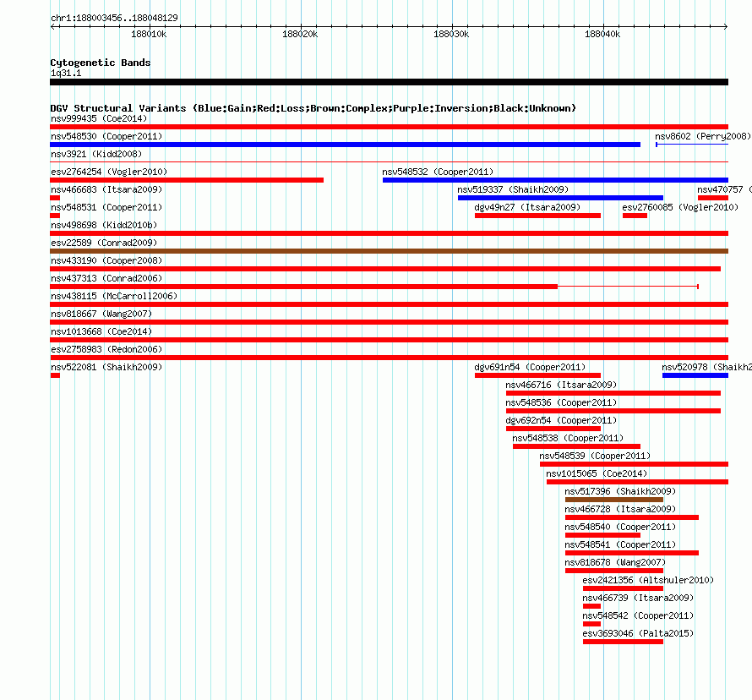752x700 pixels.
Task: Click the brown esv22589 complex bar
Action: (x=389, y=251)
